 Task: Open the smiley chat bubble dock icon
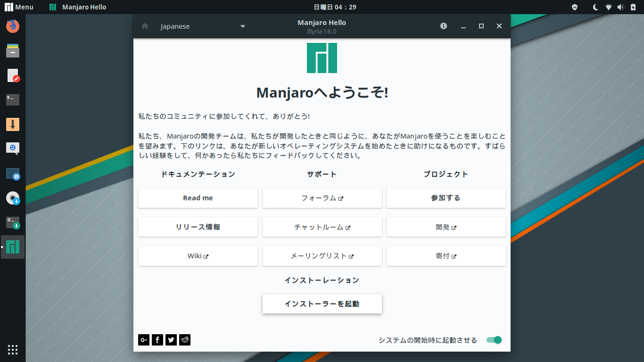(13, 149)
